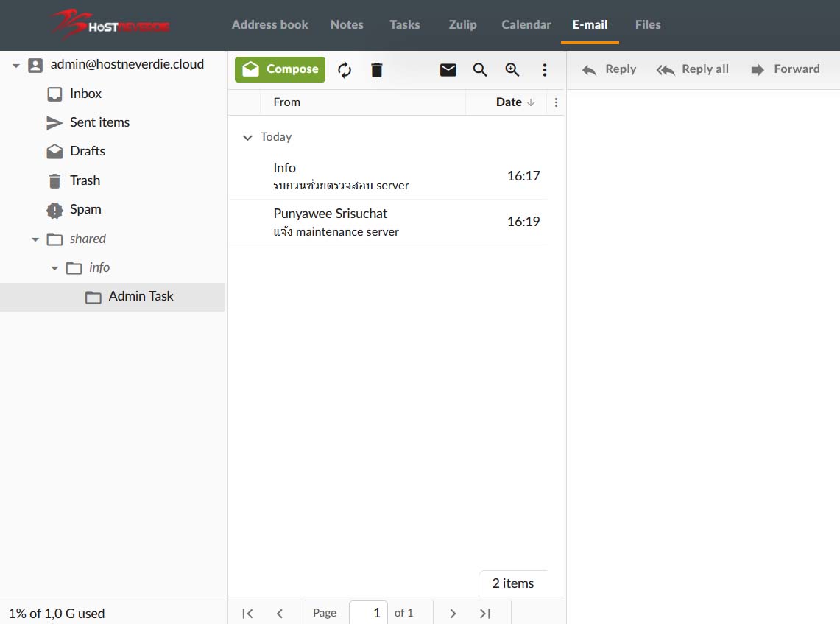Open the toolbar three-dots more menu
The width and height of the screenshot is (840, 624).
[545, 70]
